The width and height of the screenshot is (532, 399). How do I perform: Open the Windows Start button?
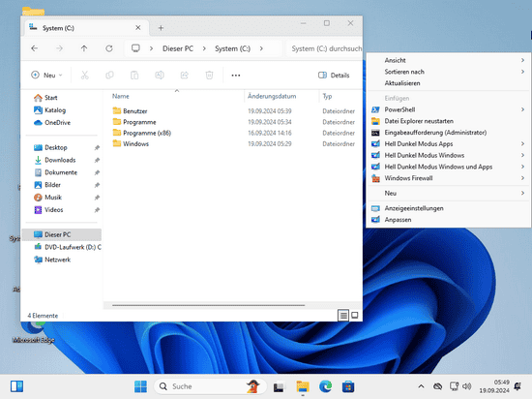pyautogui.click(x=140, y=386)
